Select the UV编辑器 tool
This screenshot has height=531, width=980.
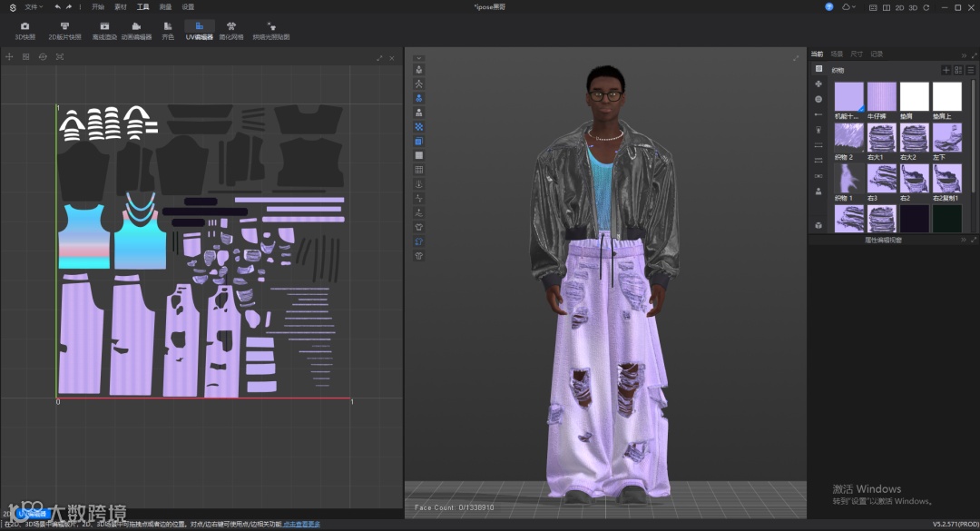[x=199, y=31]
